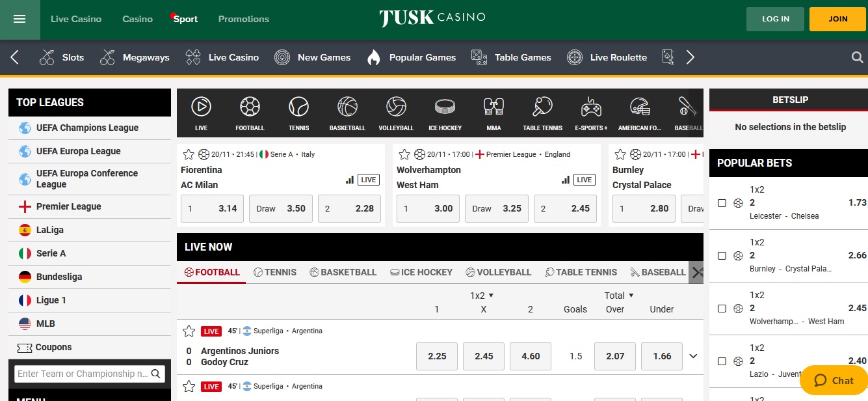Switch to the Baseball live tab
The height and width of the screenshot is (401, 868).
[x=657, y=272]
